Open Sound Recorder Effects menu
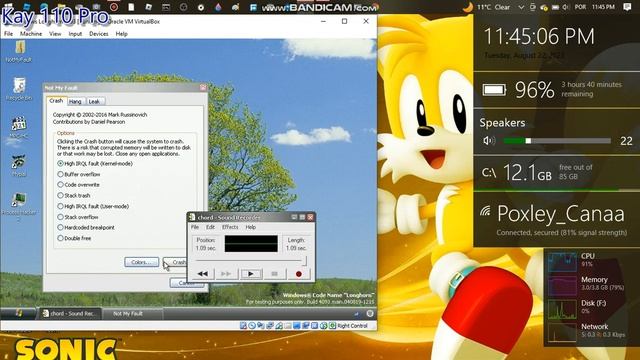This screenshot has width=640, height=360. tap(230, 227)
